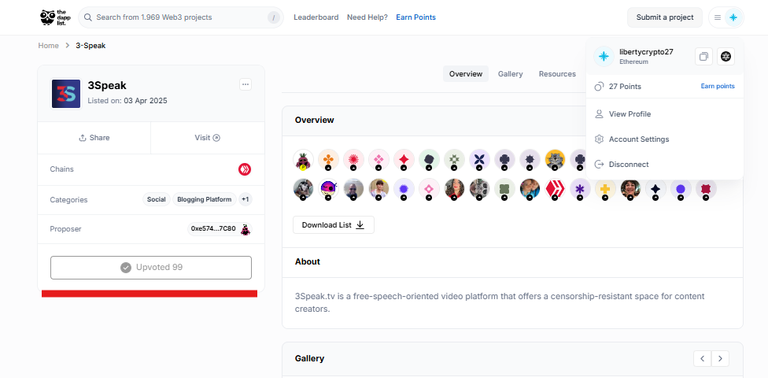Screen dimensions: 768x378
Task: Open the three-dot options menu for 3Speak
Action: click(x=245, y=84)
